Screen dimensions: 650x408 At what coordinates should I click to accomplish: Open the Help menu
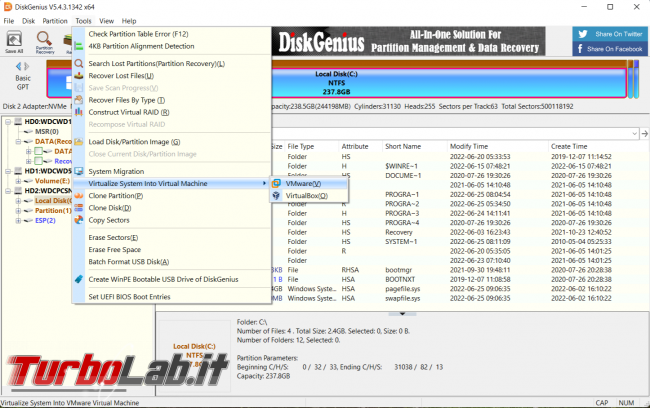[129, 21]
